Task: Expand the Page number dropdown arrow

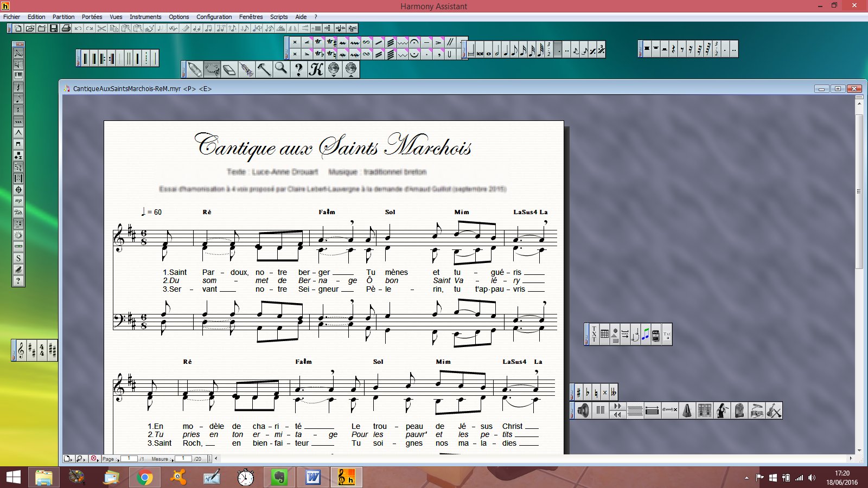Action: [119, 459]
